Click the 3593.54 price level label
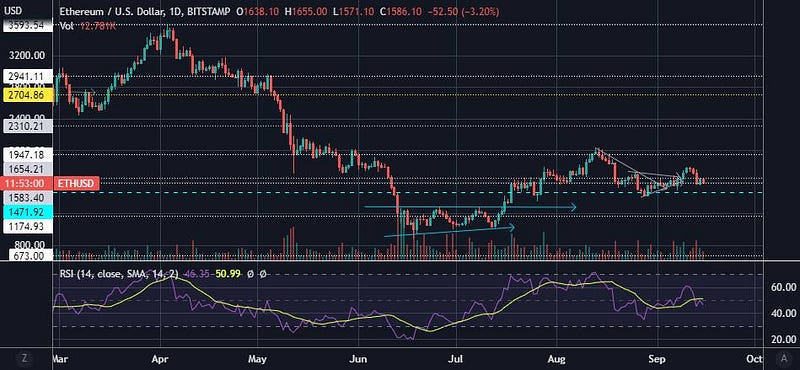Screen dimensions: 800x370 coord(28,25)
